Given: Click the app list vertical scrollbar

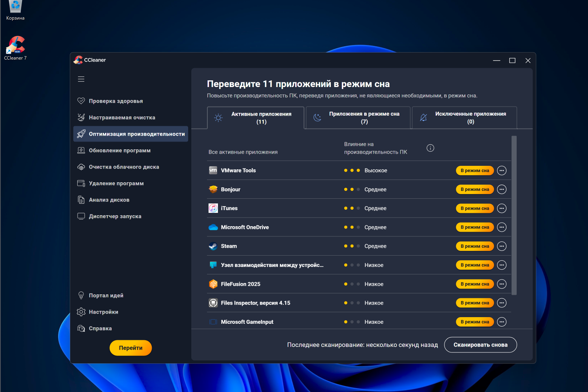Looking at the screenshot, I should 514,215.
